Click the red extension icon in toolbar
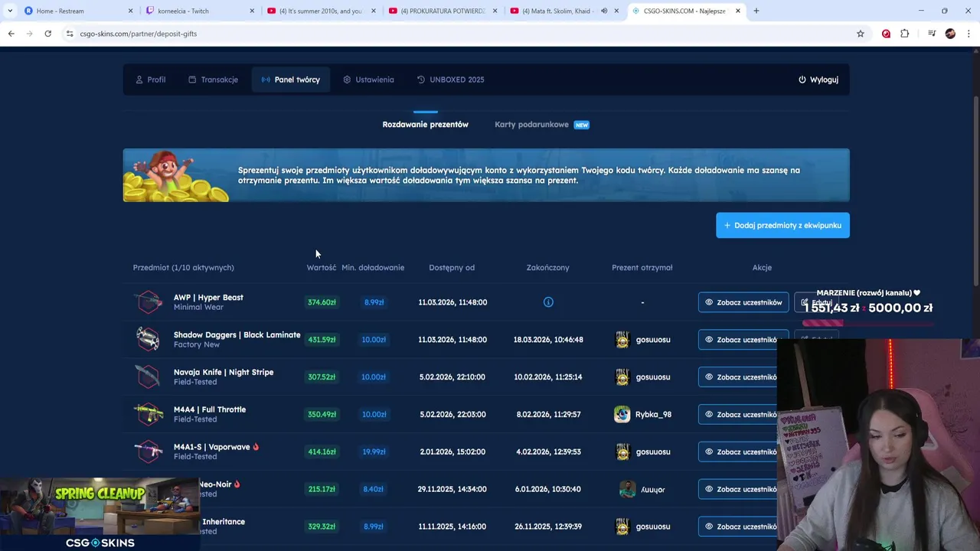 (x=886, y=34)
